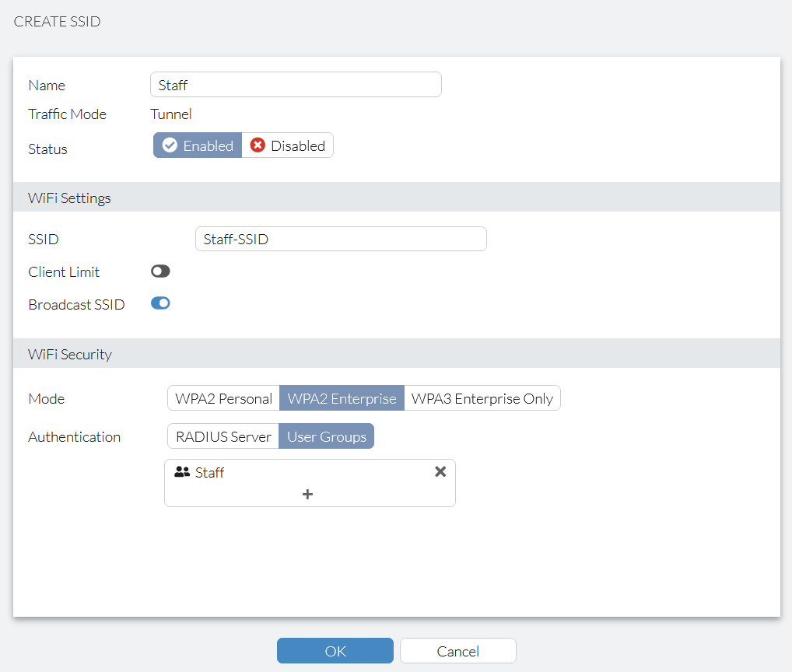Click the plus icon to add a user group
The height and width of the screenshot is (672, 792).
click(x=307, y=493)
